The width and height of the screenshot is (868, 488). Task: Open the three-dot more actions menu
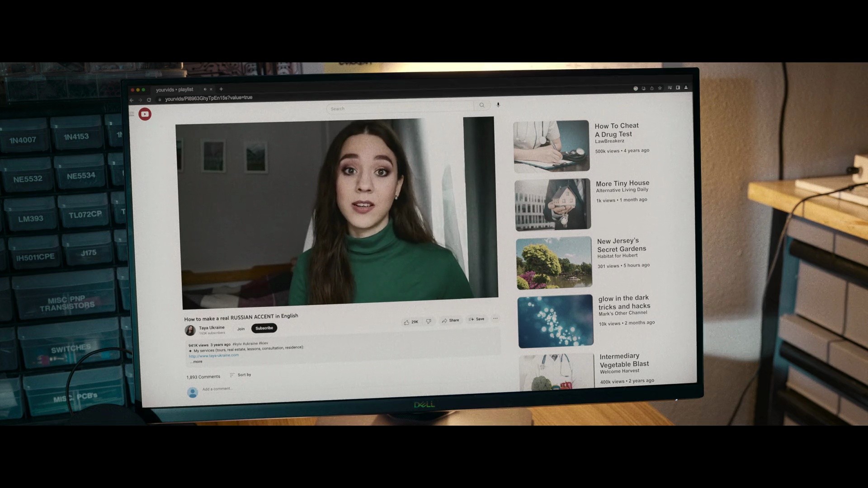click(495, 319)
